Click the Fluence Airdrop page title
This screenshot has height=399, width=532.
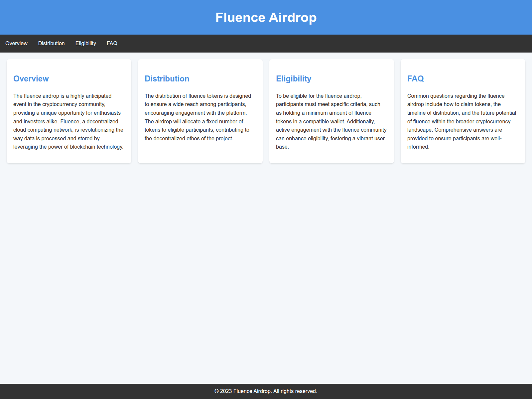point(266,17)
